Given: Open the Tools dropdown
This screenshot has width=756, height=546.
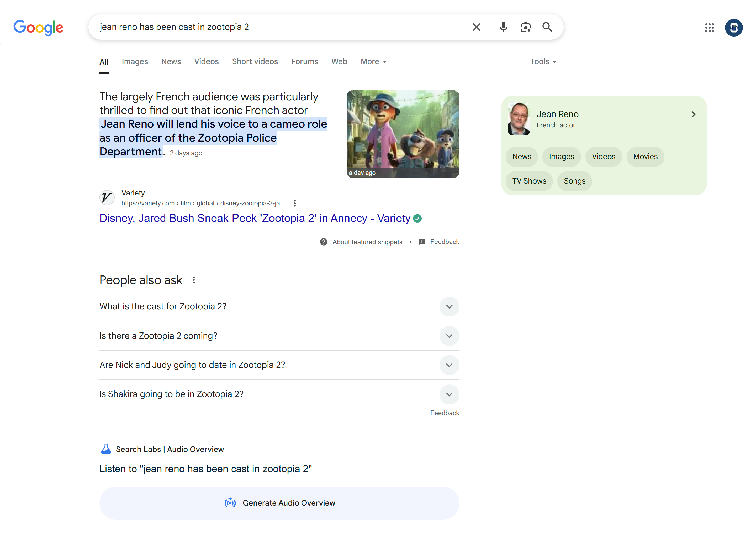Looking at the screenshot, I should pyautogui.click(x=543, y=62).
